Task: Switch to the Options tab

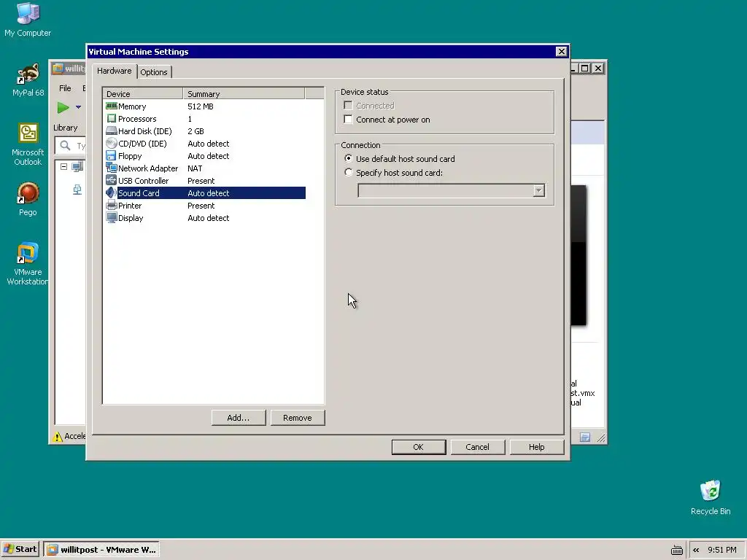Action: tap(154, 72)
